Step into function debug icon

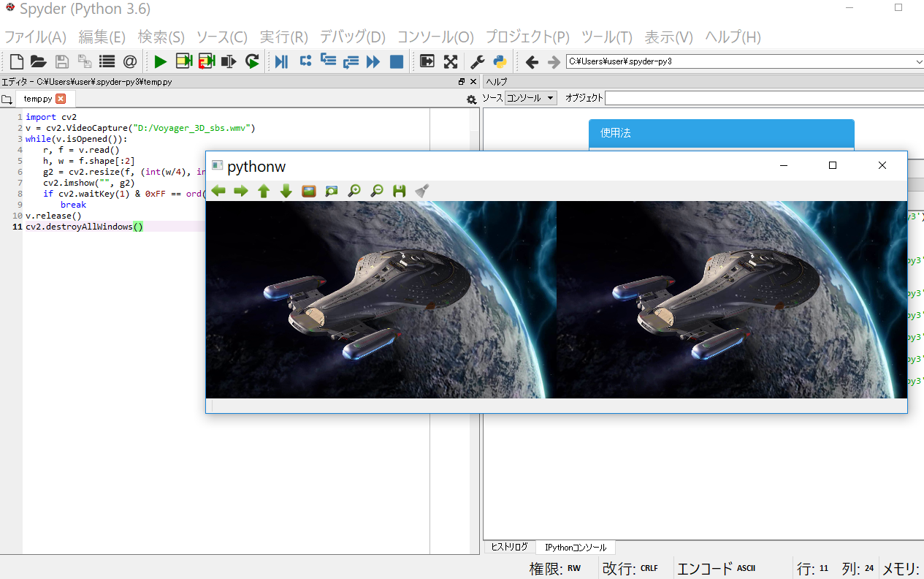[x=328, y=62]
